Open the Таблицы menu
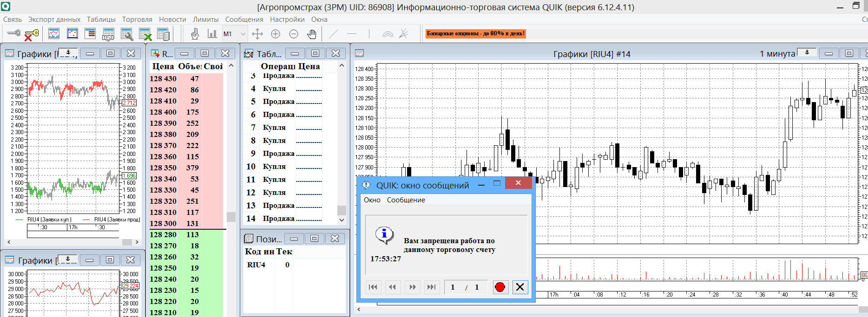This screenshot has width=868, height=317. point(101,19)
